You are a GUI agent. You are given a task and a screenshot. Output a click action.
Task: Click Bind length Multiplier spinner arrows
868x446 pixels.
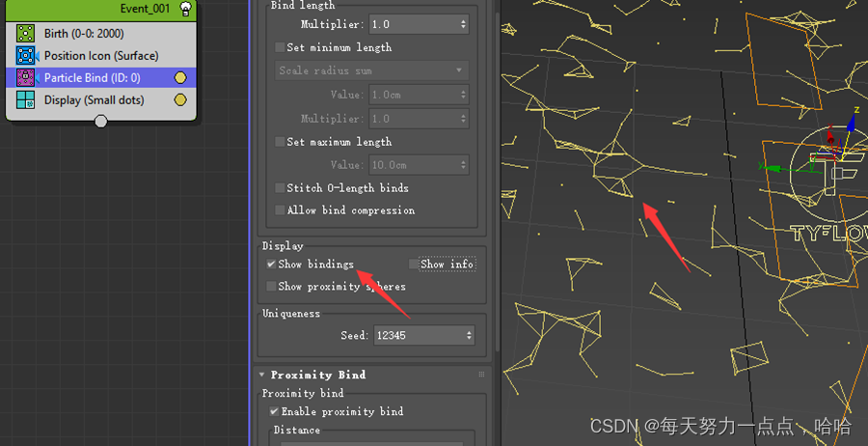tap(463, 24)
